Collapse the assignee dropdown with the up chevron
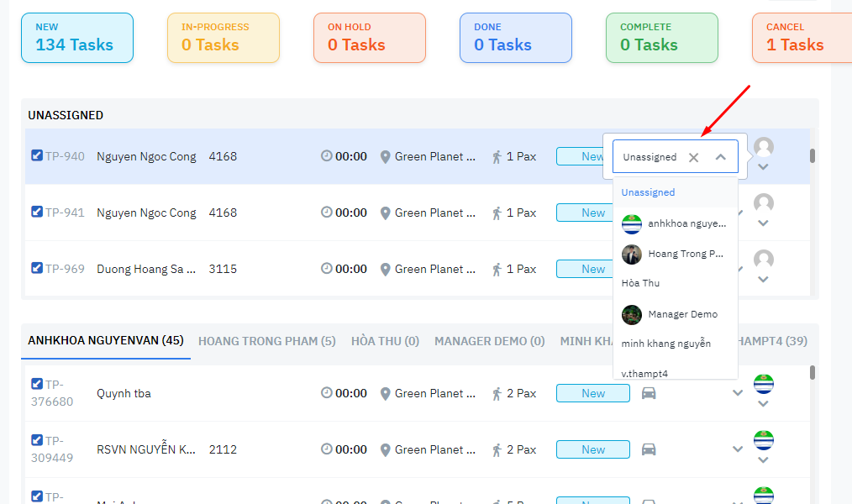The width and height of the screenshot is (852, 504). coord(721,157)
